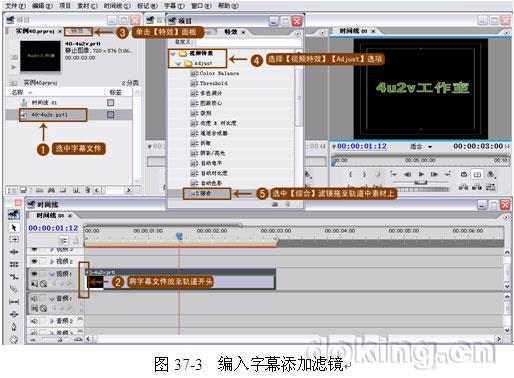Click the Play button in program monitor
This screenshot has height=378, width=514.
click(421, 174)
